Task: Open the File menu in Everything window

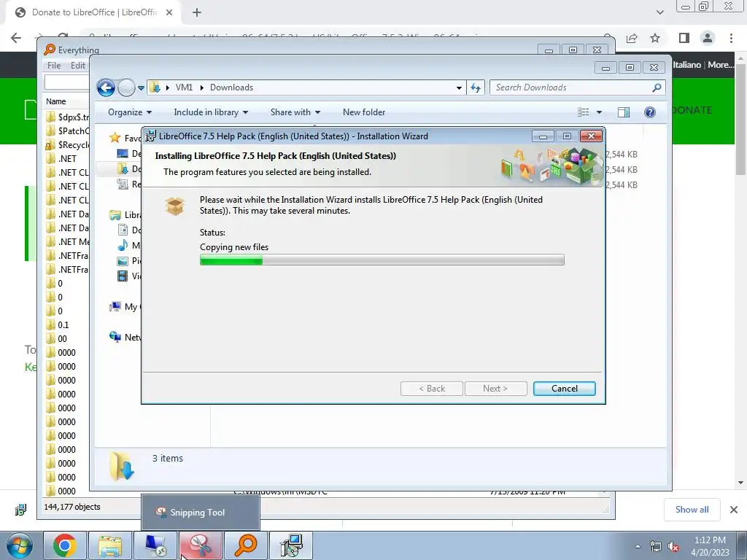Action: [54, 66]
